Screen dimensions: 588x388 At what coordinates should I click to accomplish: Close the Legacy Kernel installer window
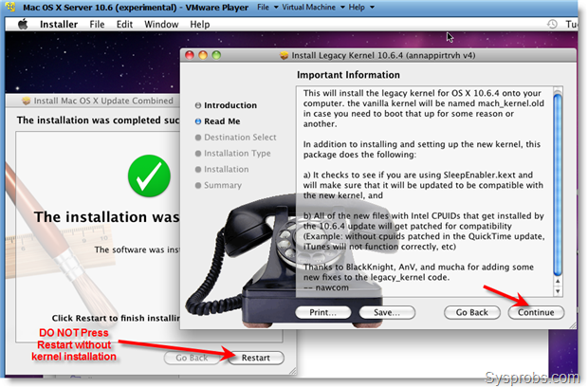(190, 56)
